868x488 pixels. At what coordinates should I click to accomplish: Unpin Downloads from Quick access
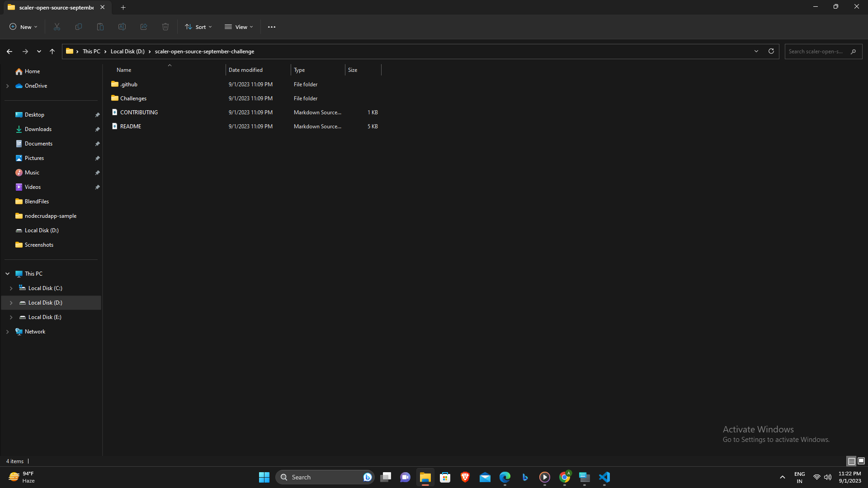click(97, 129)
